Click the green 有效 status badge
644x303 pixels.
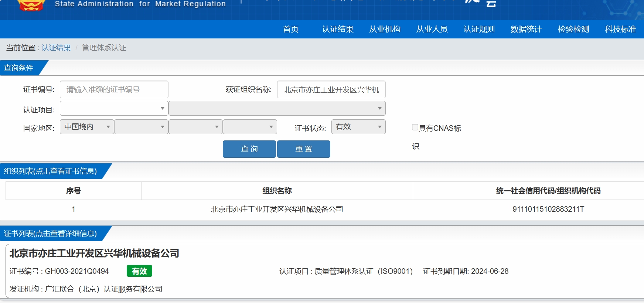pyautogui.click(x=139, y=271)
